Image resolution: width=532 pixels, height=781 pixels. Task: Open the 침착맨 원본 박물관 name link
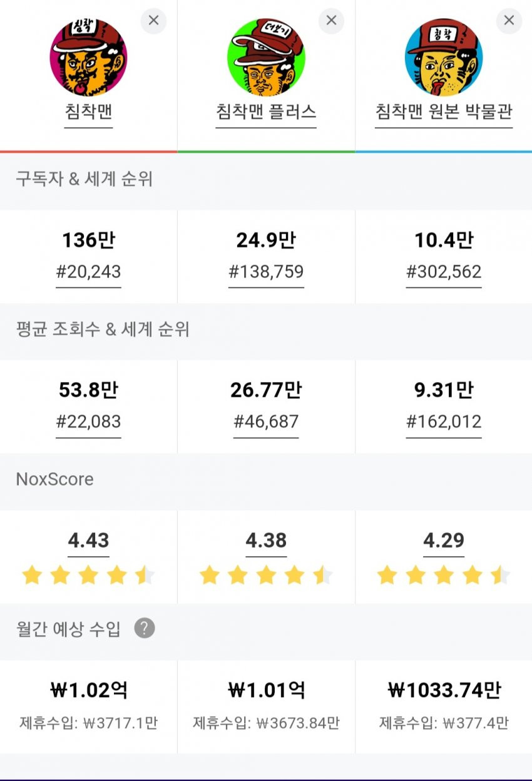click(444, 112)
